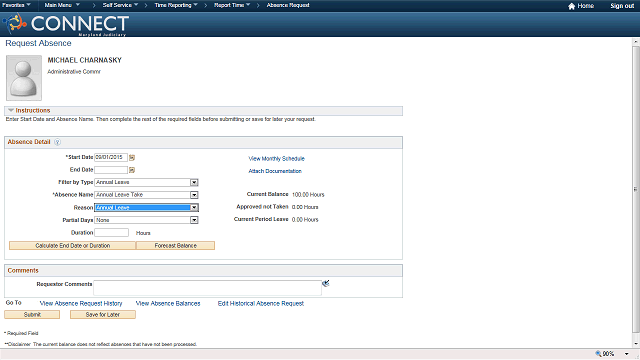Click into the Duration hours field
The height and width of the screenshot is (360, 640).
click(x=111, y=233)
